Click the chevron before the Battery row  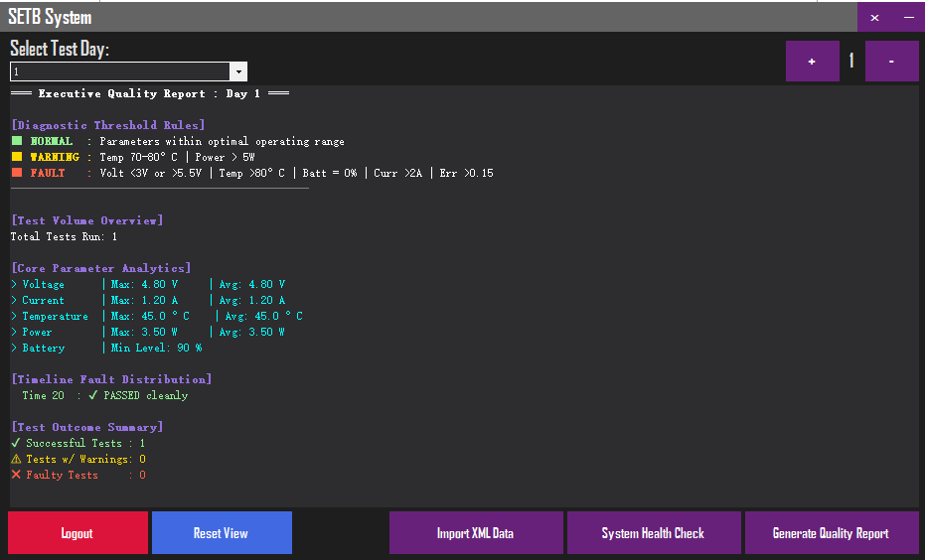point(14,348)
